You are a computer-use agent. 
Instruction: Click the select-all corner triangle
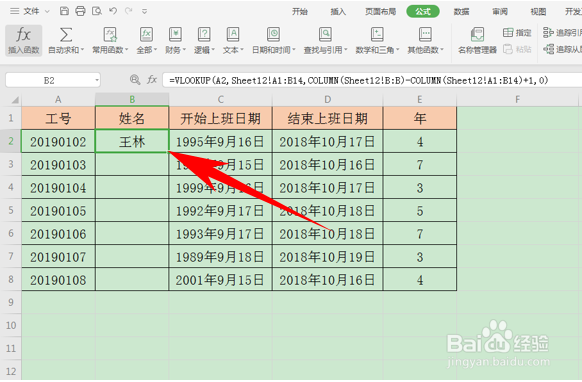click(15, 99)
